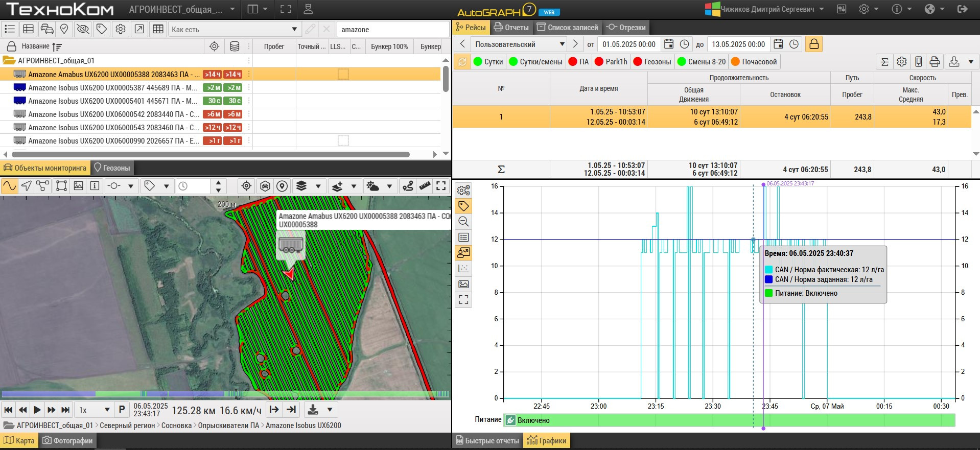Click the map navigation arrow tool
This screenshot has width=980, height=450.
click(x=27, y=186)
